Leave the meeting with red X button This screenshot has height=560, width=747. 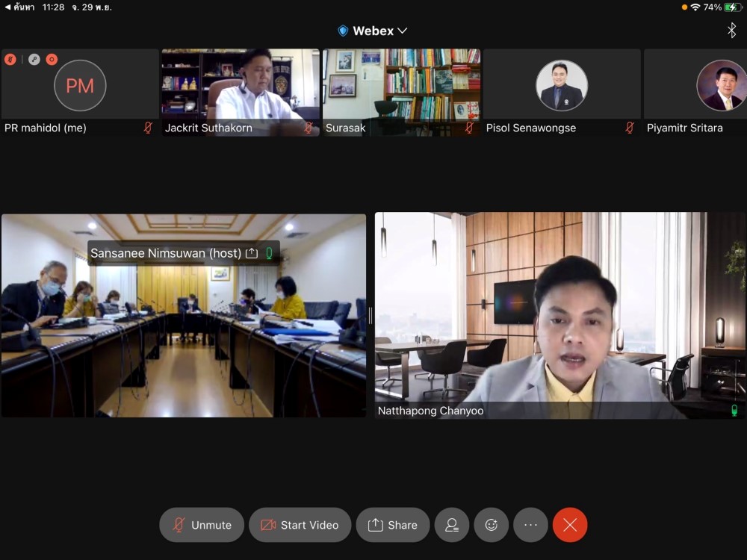[570, 525]
